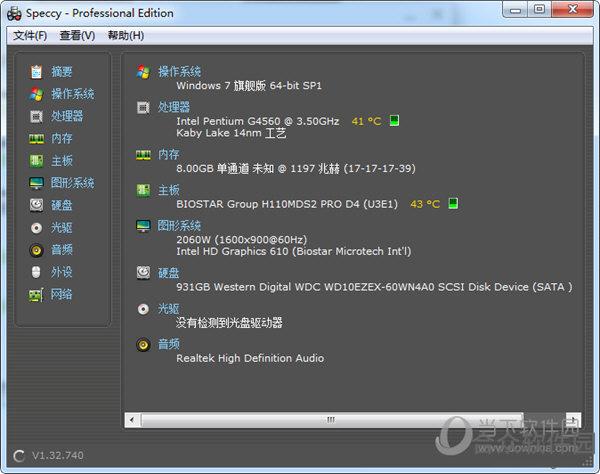This screenshot has width=600, height=474.
Task: Click the Windows 7 旗舰版 64-bit SP1 text
Action: 249,86
